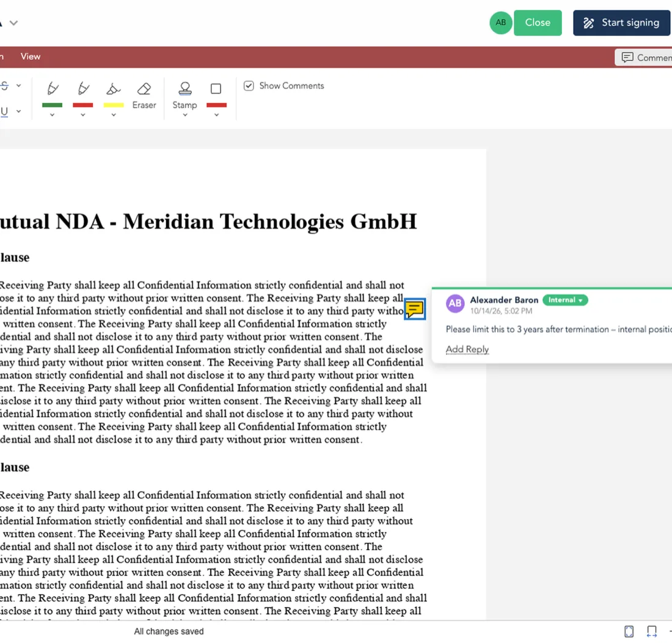Screen dimensions: 672x643
Task: Click the yellow comment note on the document
Action: point(415,309)
